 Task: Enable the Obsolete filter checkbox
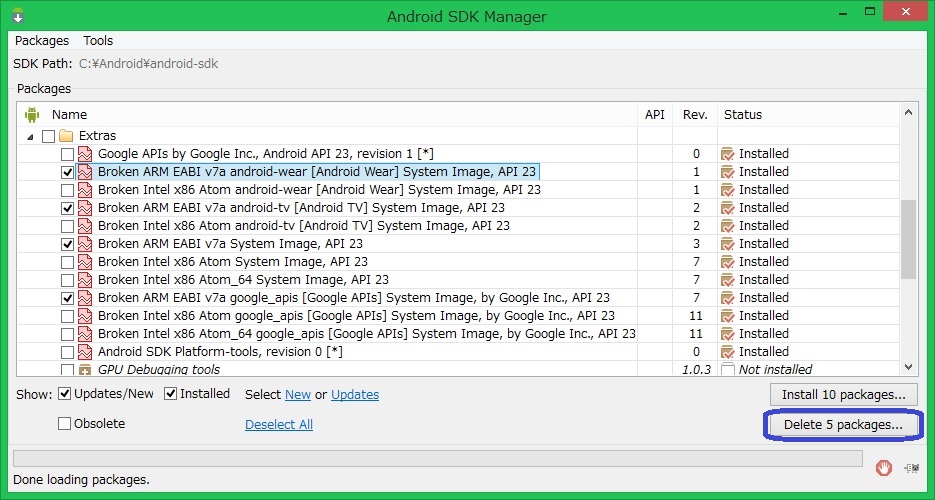click(64, 424)
